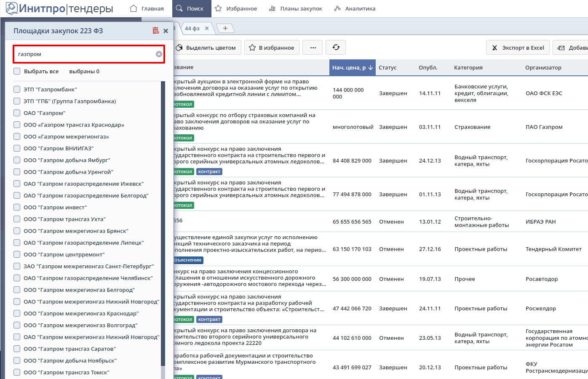Viewport: 588px width, 379px height.
Task: Sort by Статус column header
Action: point(388,67)
